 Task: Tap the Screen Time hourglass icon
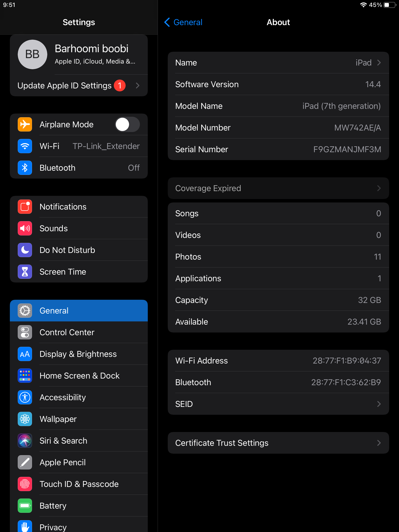point(25,272)
